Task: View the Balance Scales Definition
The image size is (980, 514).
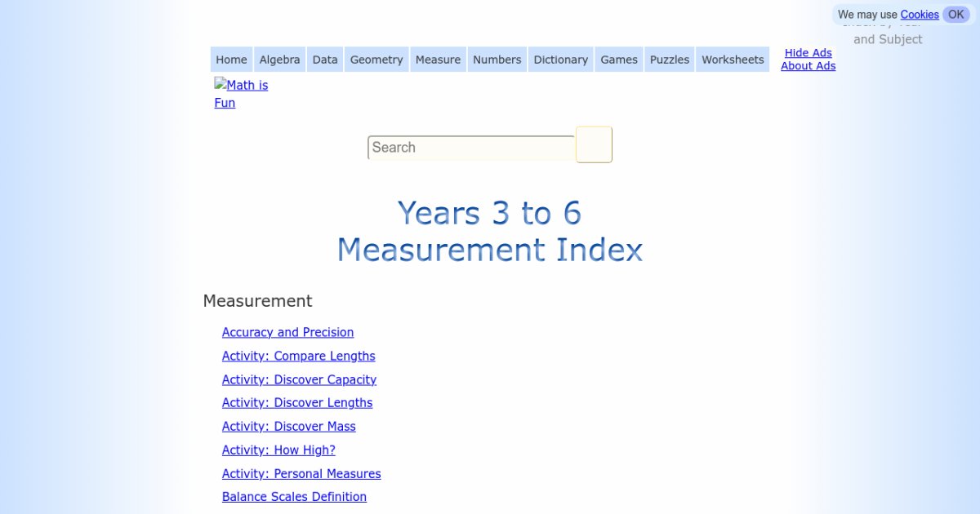Action: (x=294, y=497)
